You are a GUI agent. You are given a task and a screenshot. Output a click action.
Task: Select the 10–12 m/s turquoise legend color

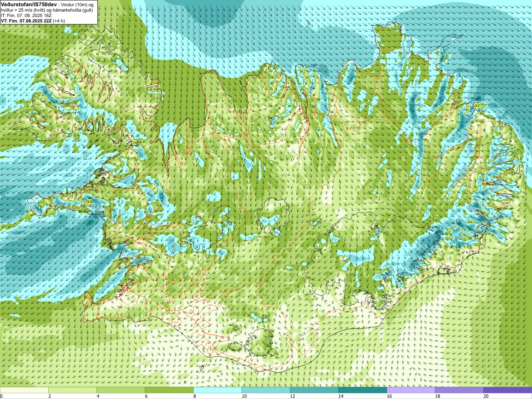266,390
